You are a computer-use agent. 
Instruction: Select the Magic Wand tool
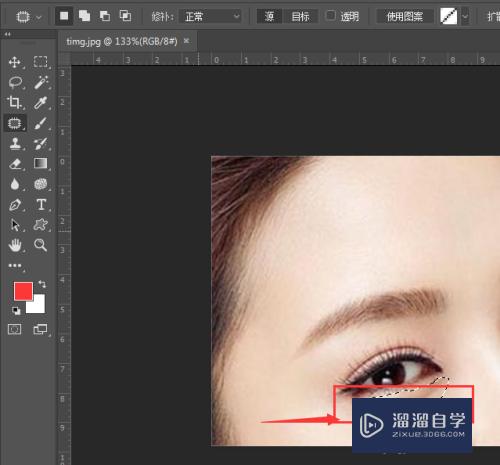tap(41, 82)
